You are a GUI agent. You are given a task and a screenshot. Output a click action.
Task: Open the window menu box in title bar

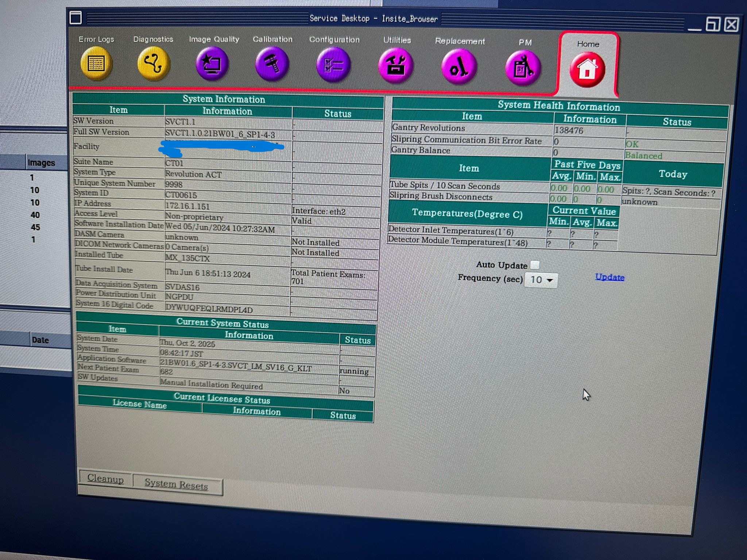pyautogui.click(x=76, y=17)
